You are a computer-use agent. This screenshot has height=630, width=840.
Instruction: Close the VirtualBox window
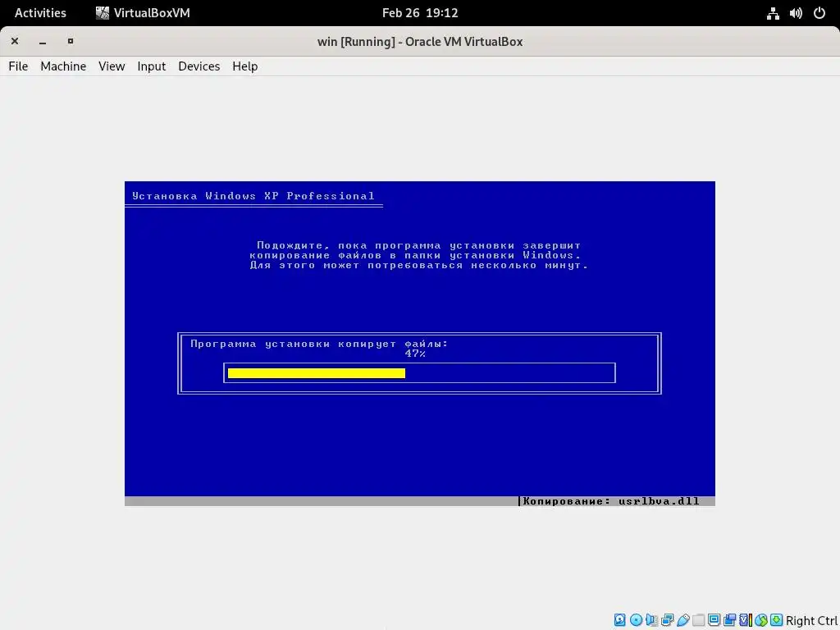coord(15,41)
